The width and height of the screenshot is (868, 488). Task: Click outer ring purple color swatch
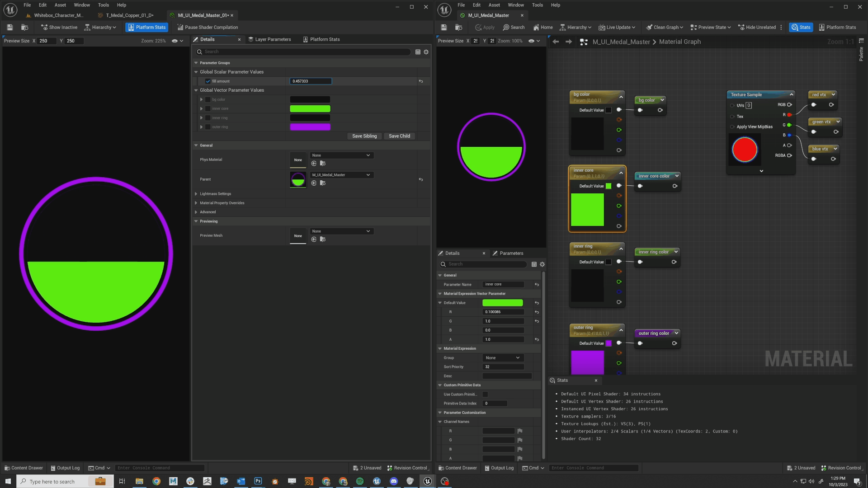click(x=310, y=127)
